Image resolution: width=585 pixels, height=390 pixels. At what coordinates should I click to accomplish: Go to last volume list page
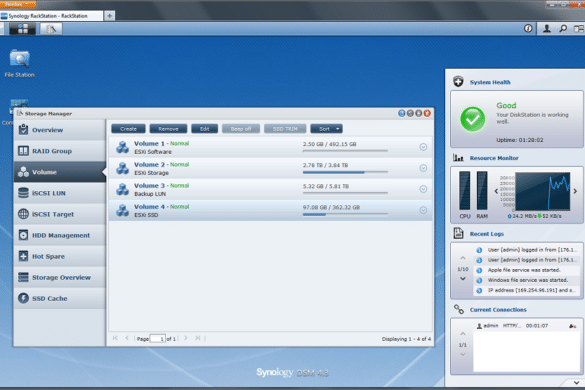197,338
